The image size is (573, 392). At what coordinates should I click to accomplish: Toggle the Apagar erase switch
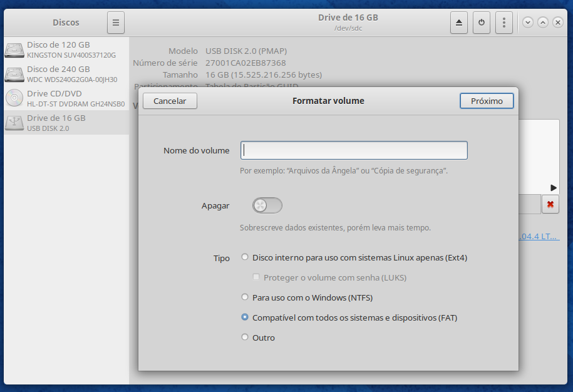coord(267,205)
